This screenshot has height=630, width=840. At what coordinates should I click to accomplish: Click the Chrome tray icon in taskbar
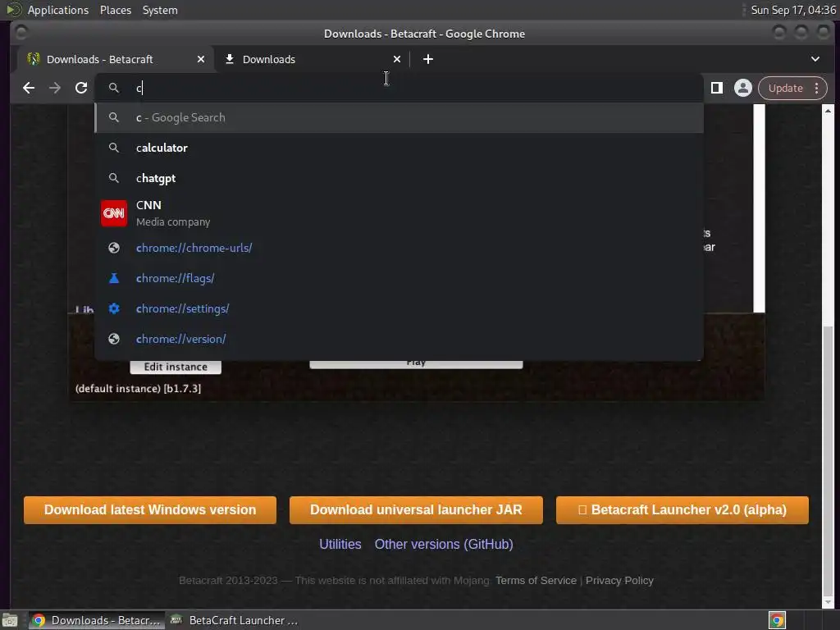point(777,620)
